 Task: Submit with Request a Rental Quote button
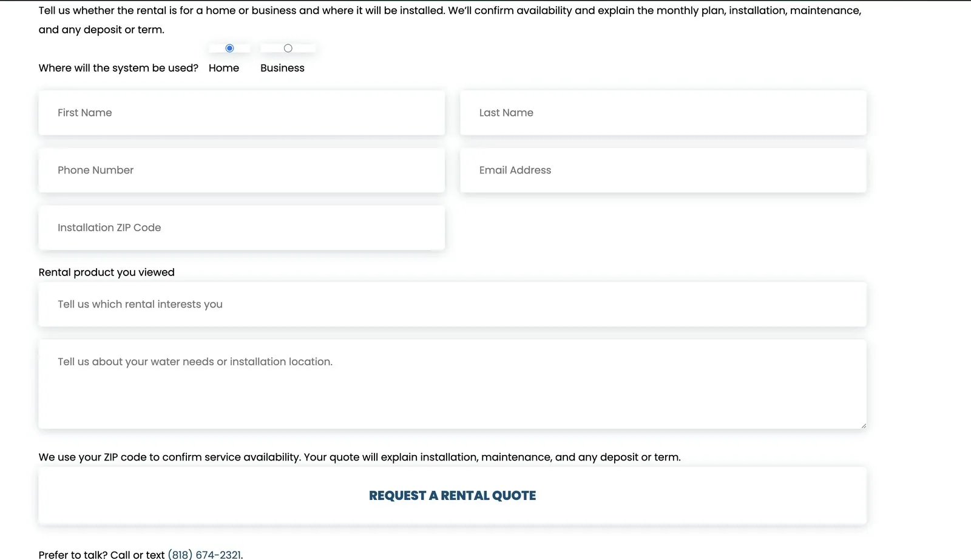(x=453, y=496)
